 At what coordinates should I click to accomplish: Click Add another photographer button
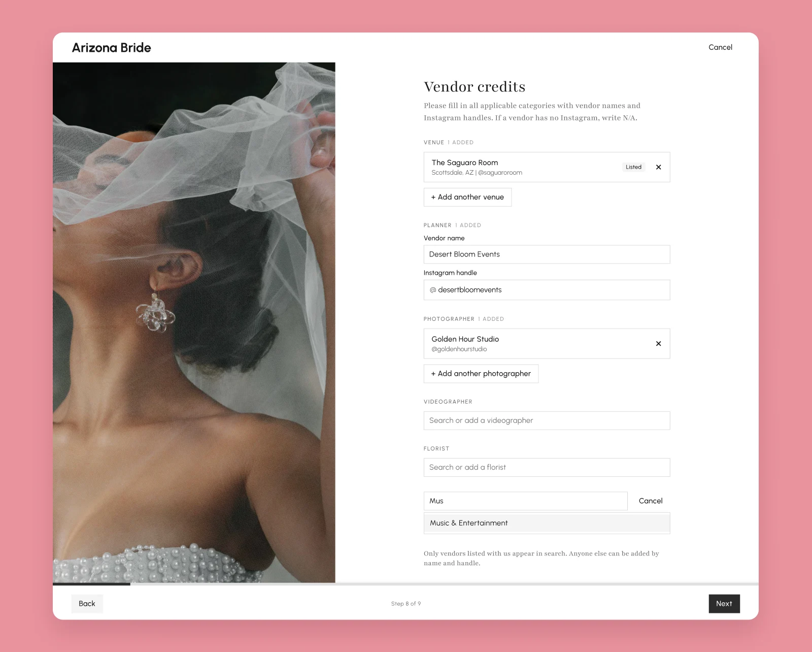pos(481,374)
